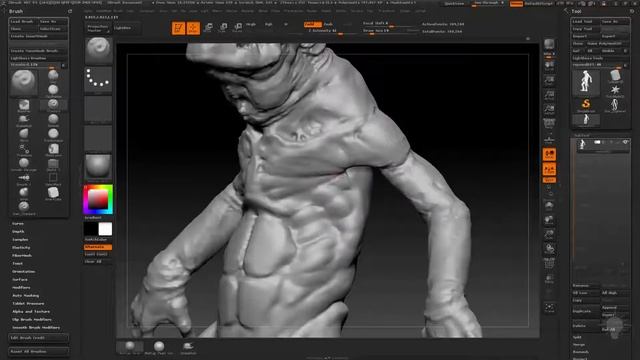This screenshot has height=360, width=640.
Task: Expand the Depth brush section
Action: [18, 231]
